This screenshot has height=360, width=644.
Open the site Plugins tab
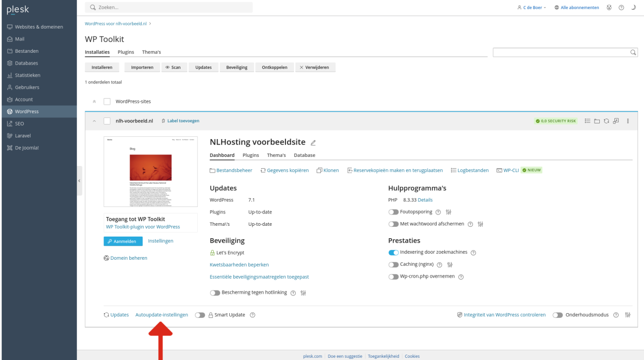(x=250, y=155)
